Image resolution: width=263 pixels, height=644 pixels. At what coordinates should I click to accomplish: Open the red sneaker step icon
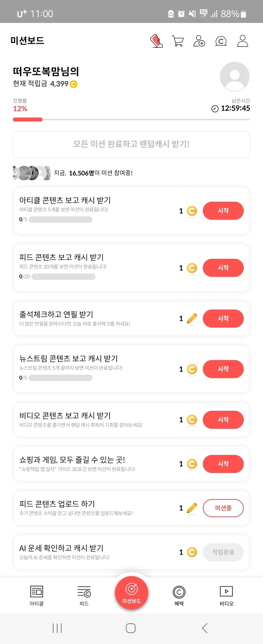pos(156,41)
